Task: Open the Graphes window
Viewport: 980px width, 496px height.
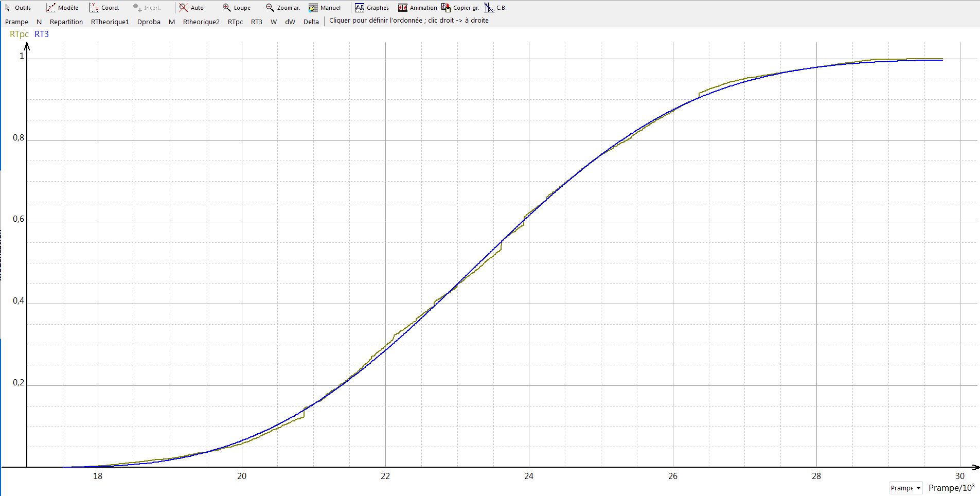Action: click(372, 8)
